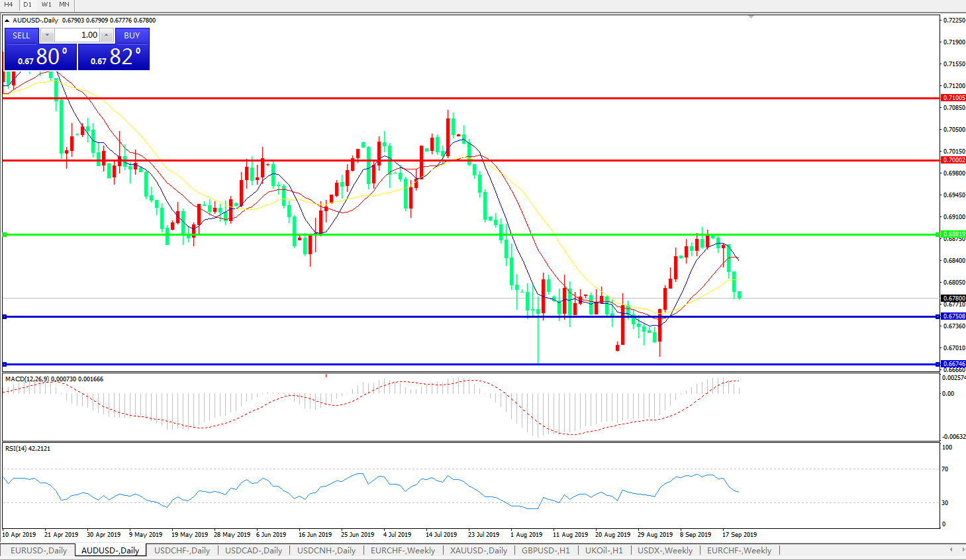The image size is (966, 560).
Task: Switch to the H4 timeframe
Action: coord(9,4)
